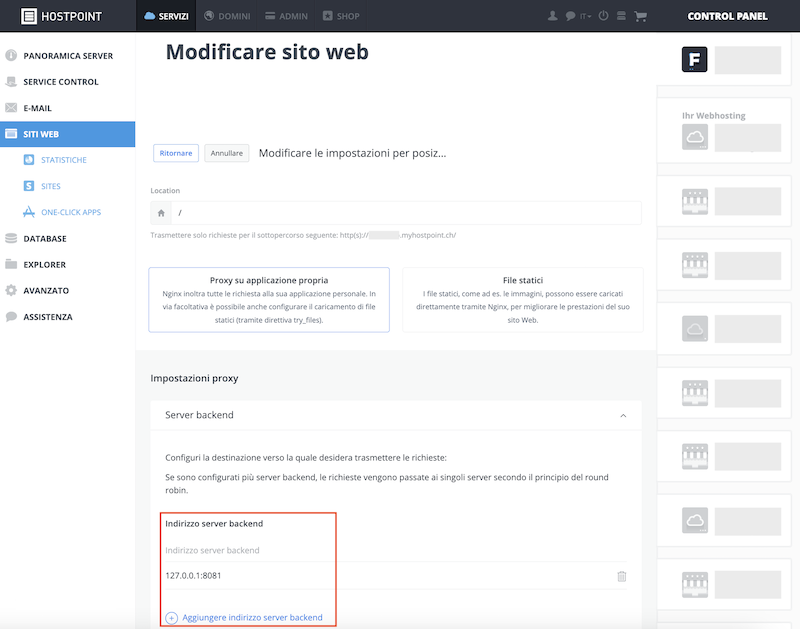Open the user account icon in header
The image size is (800, 629).
[552, 16]
